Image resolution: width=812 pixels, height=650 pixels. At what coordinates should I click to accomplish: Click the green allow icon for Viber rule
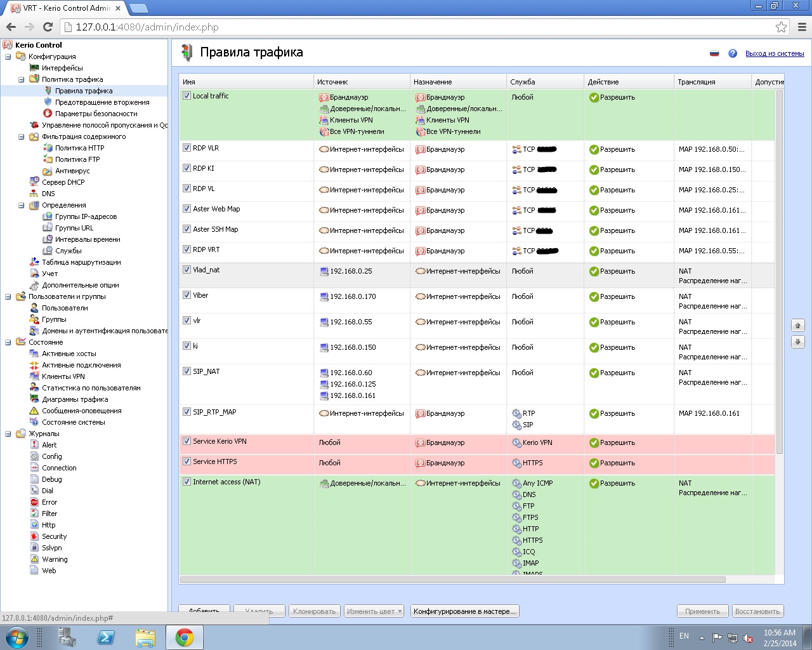point(594,297)
